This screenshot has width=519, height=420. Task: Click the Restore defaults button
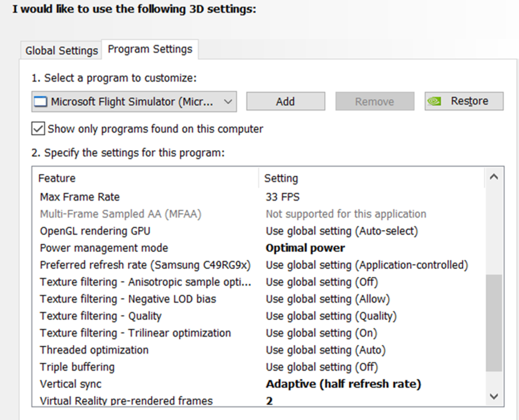(464, 101)
